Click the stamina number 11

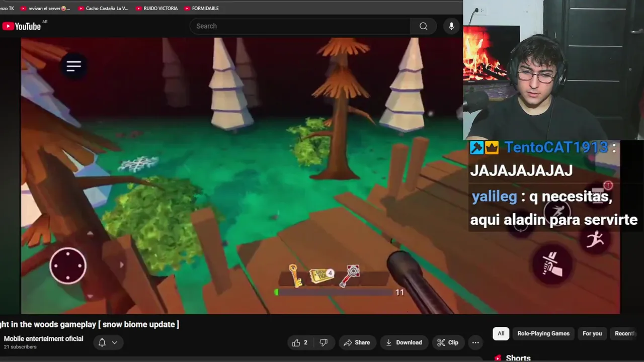(x=399, y=293)
